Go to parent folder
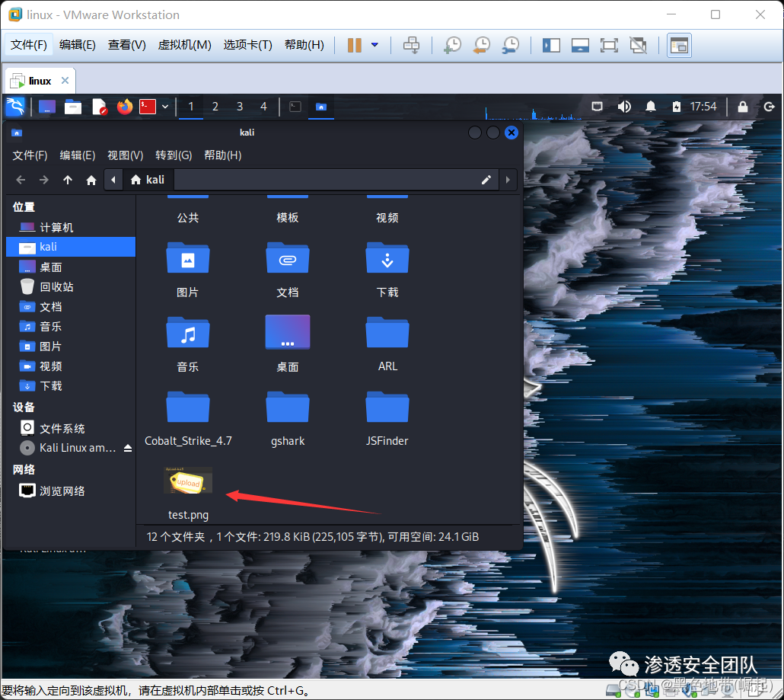Screen dimensions: 784x700 click(x=68, y=180)
